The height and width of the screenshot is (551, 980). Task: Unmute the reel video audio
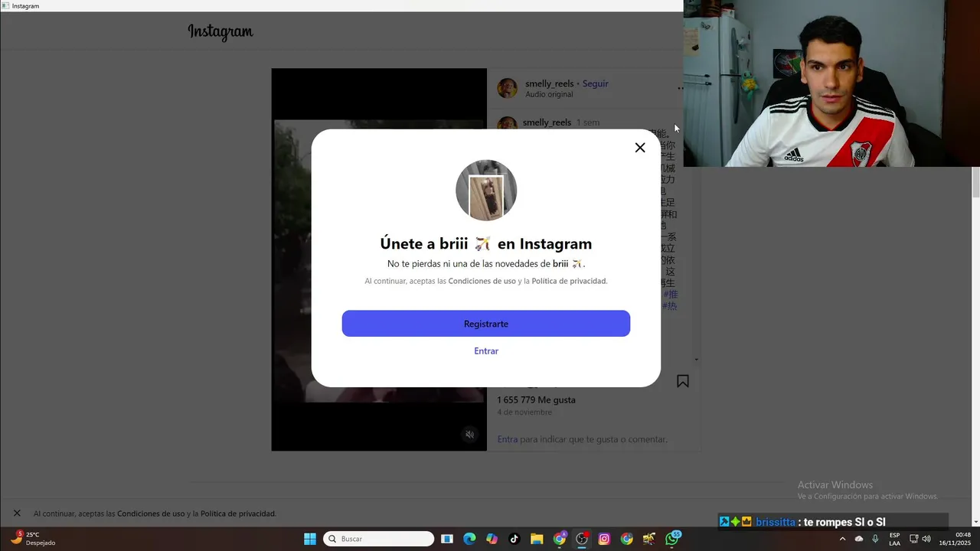tap(470, 435)
